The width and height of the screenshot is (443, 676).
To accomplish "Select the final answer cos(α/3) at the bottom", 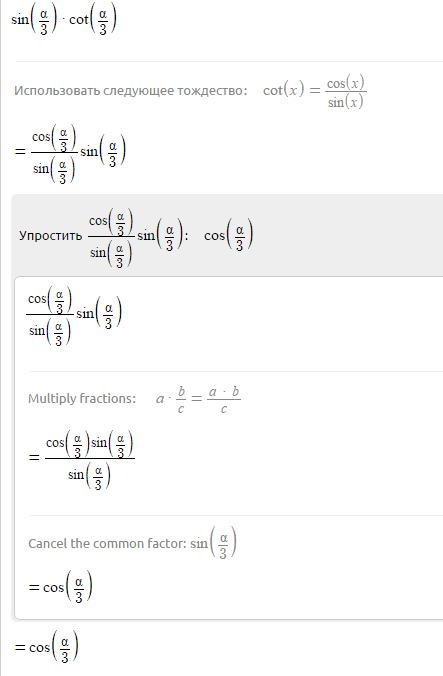I will [x=47, y=647].
